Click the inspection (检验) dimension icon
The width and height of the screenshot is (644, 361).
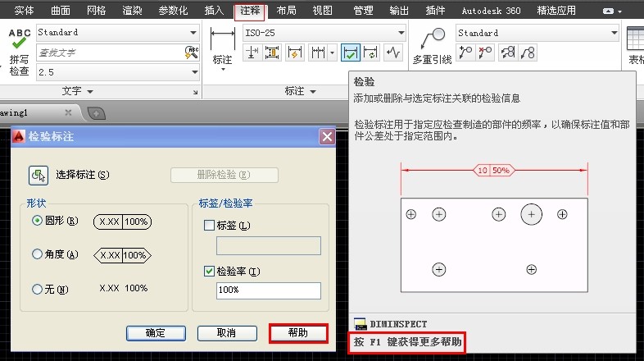click(x=351, y=53)
